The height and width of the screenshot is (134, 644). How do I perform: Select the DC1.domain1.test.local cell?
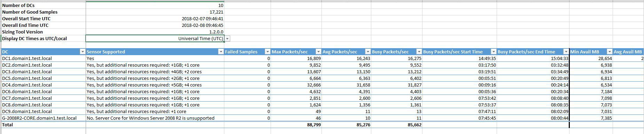43,58
